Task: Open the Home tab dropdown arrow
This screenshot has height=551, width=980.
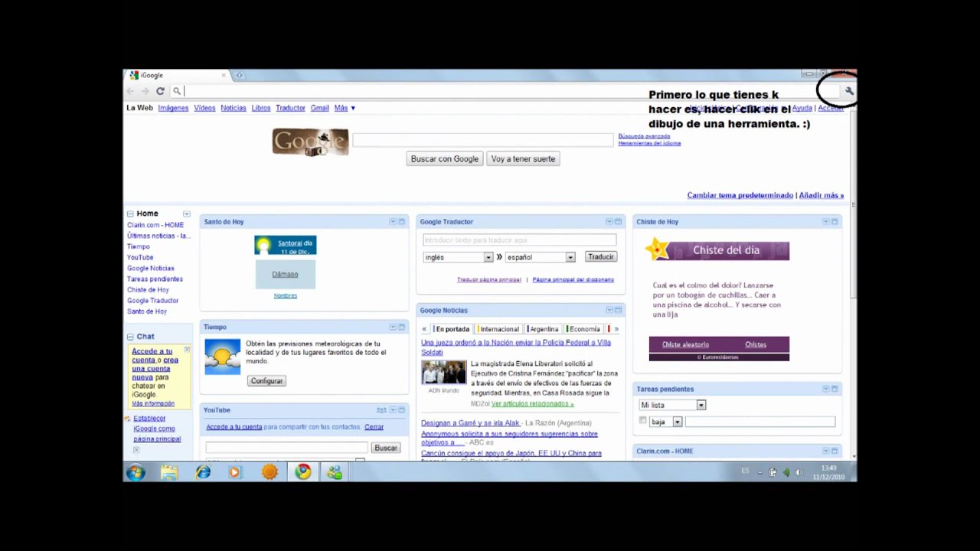Action: tap(186, 214)
